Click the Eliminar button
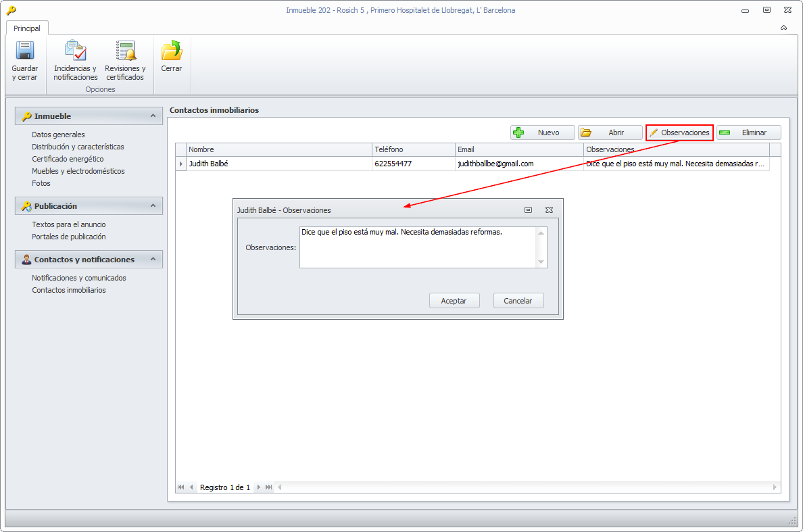Viewport: 803px width, 532px height. 749,132
